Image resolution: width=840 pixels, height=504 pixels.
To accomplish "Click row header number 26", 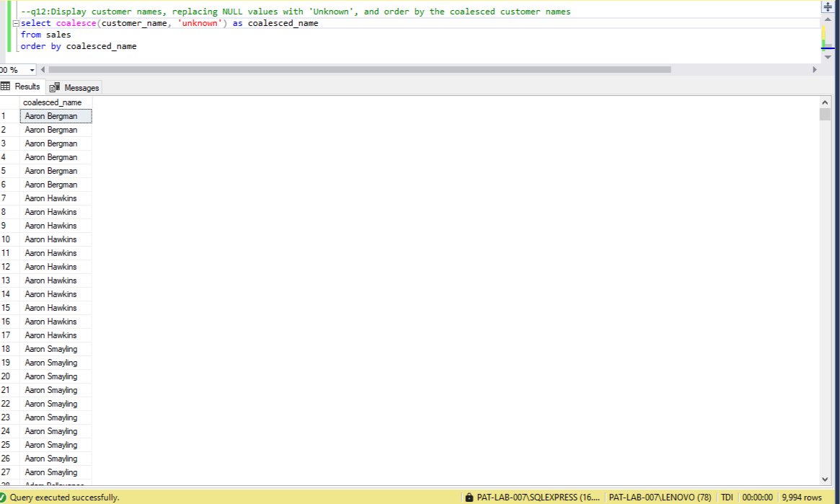I will [x=9, y=459].
